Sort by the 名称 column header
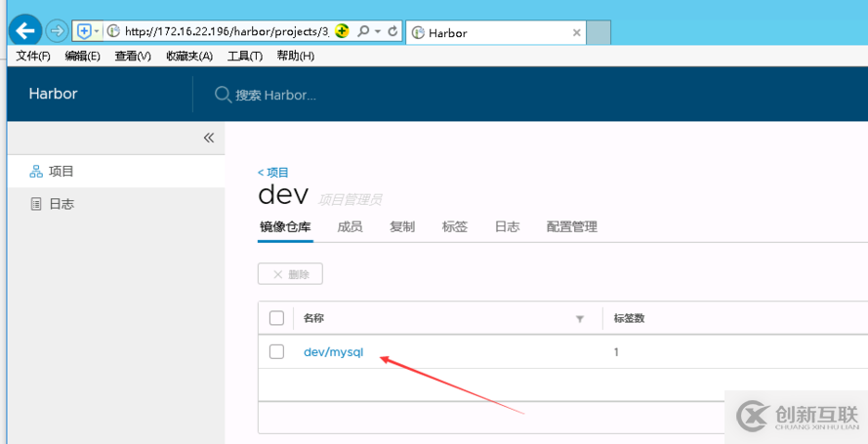 [313, 318]
